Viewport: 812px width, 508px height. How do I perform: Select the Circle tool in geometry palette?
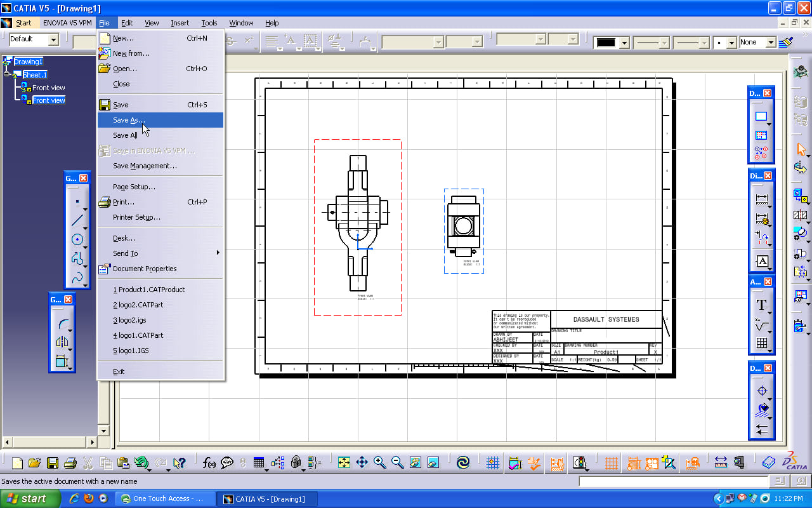pyautogui.click(x=77, y=239)
